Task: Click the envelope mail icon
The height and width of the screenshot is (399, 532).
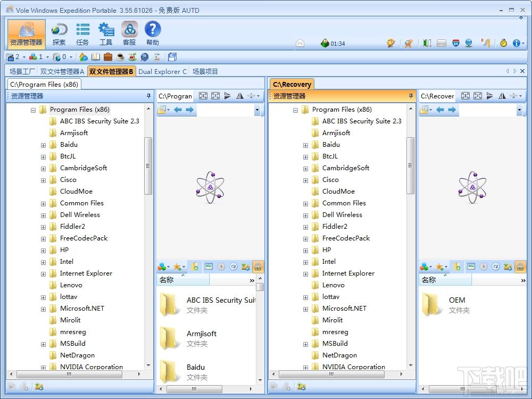Action: [x=300, y=44]
